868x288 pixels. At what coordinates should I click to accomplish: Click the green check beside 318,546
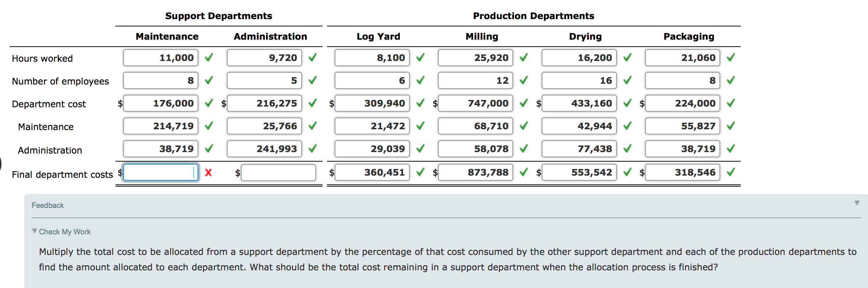(731, 172)
